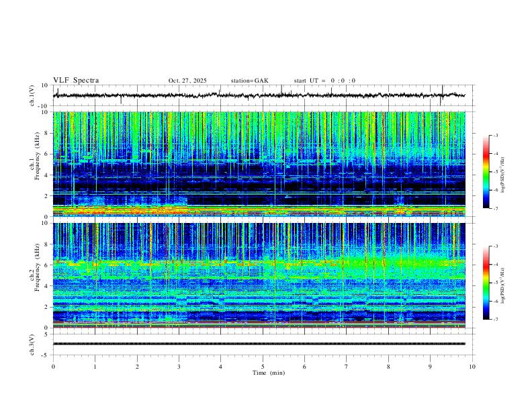Image resolution: width=532 pixels, height=411 pixels.
Task: Click the date text "Oct. 27, 2025"
Action: [187, 81]
